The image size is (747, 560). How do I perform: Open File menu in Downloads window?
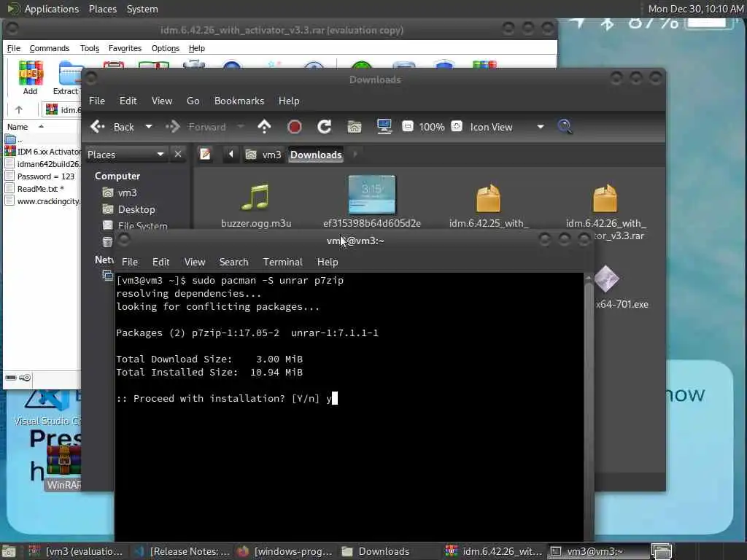point(97,101)
